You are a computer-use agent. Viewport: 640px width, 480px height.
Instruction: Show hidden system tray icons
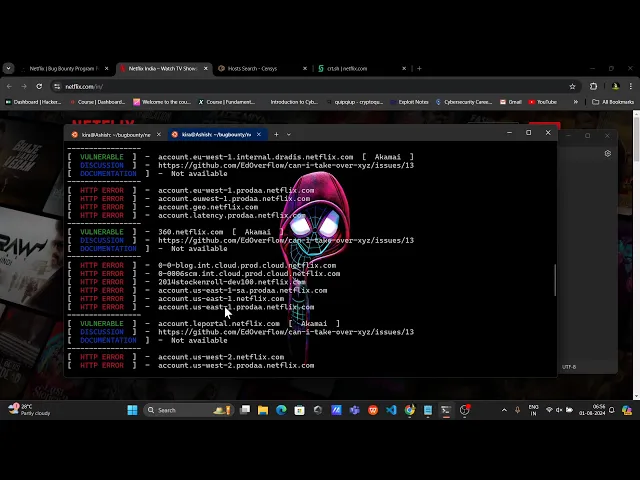(x=504, y=410)
